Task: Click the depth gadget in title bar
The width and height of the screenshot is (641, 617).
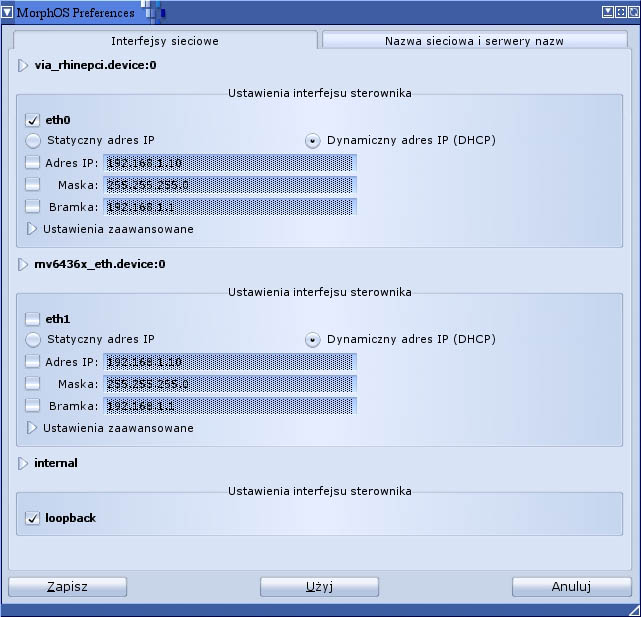Action: click(633, 12)
